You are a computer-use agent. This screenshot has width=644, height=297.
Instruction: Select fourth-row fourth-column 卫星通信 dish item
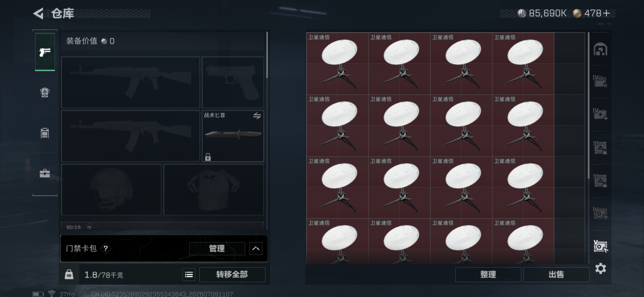[523, 241]
